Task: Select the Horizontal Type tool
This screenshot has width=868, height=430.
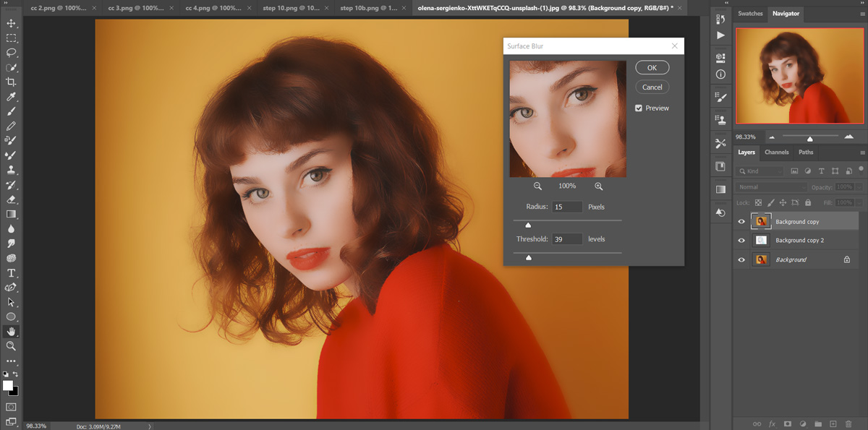Action: [x=11, y=273]
